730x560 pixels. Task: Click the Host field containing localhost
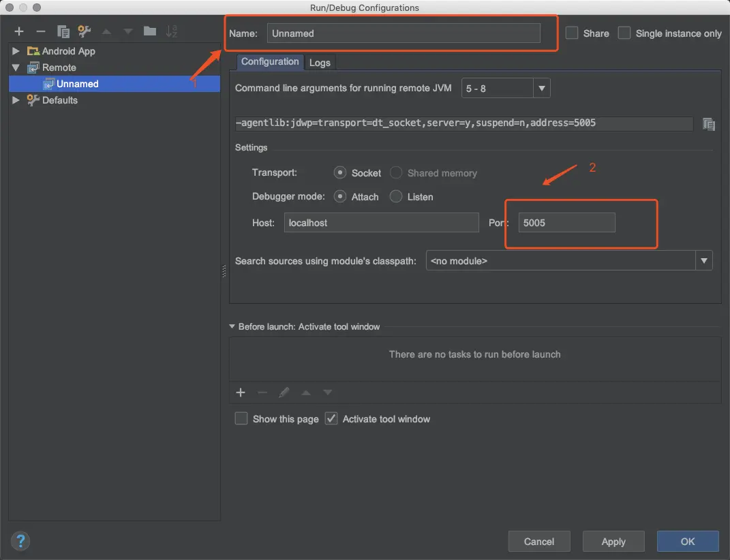[381, 223]
